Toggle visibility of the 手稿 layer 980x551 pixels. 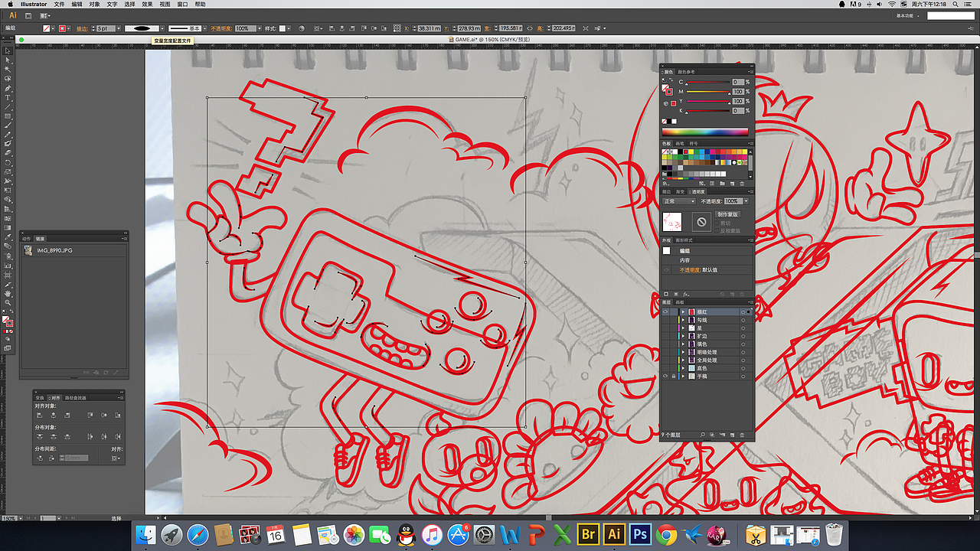point(665,377)
